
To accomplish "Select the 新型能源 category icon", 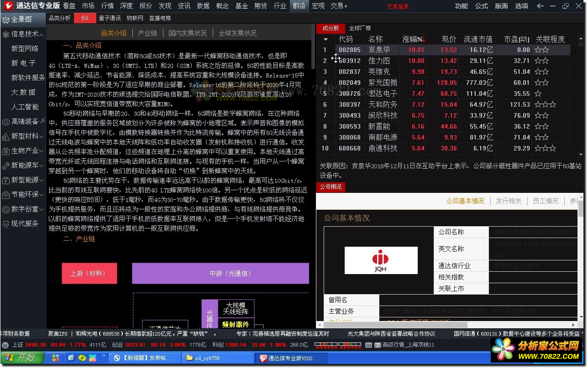I will point(6,180).
